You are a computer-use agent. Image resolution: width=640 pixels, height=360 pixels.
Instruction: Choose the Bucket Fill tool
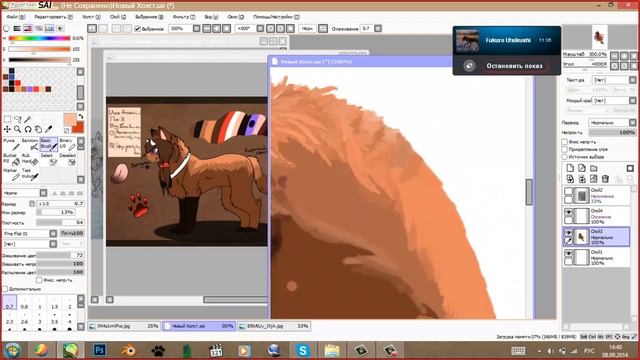point(11,160)
